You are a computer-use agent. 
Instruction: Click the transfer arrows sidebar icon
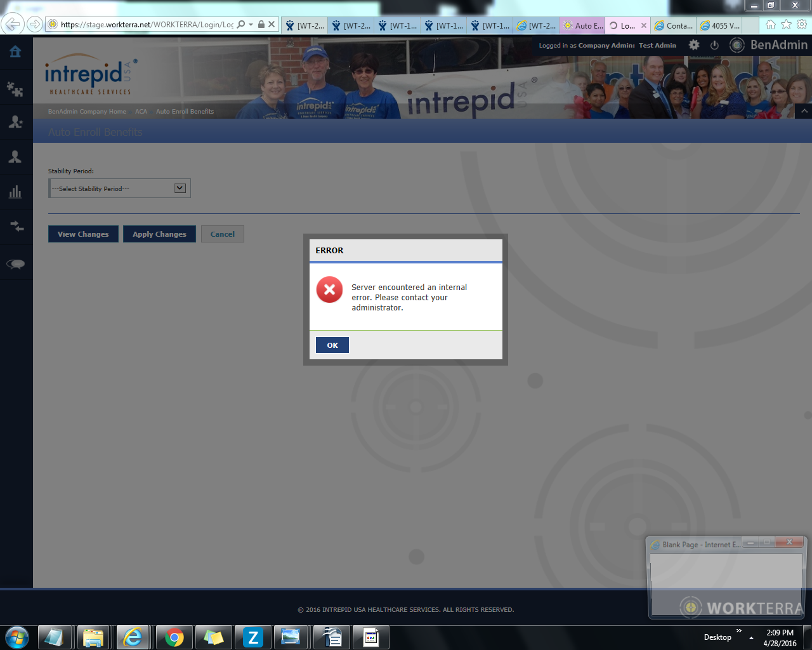pyautogui.click(x=15, y=226)
